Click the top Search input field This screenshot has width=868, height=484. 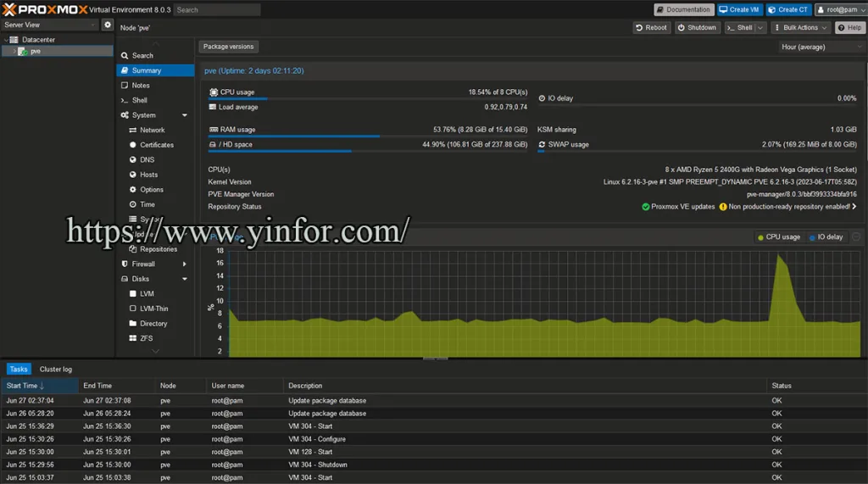coord(217,10)
